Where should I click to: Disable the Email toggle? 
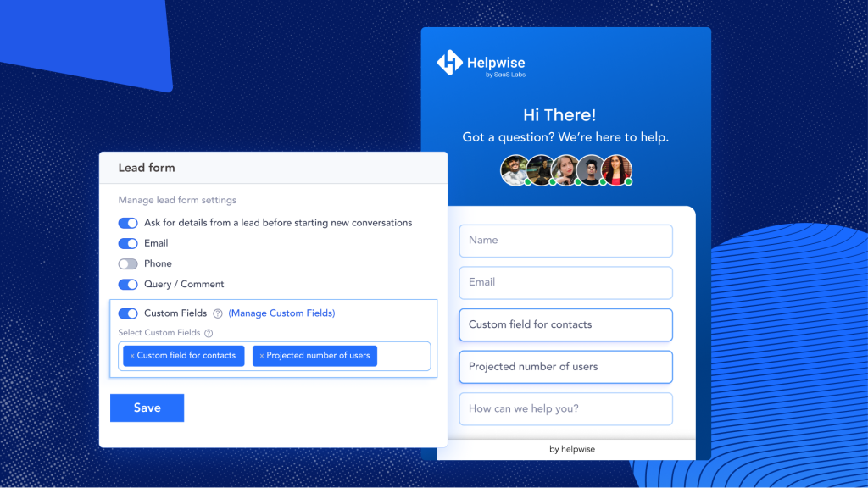pos(128,243)
